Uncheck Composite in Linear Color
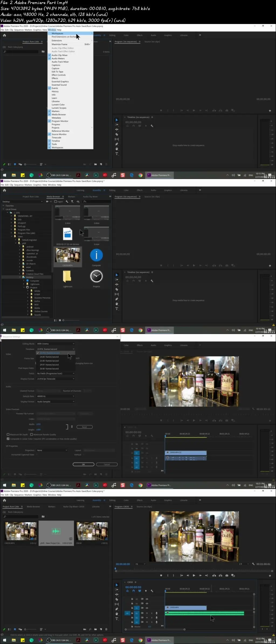Image resolution: width=276 pixels, height=644 pixels. [x=8, y=439]
